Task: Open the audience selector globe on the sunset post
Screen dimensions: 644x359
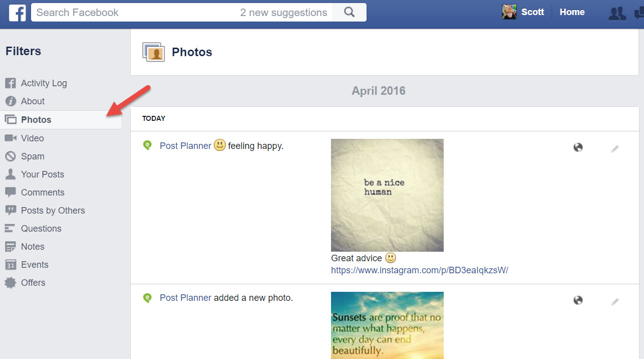Action: pyautogui.click(x=578, y=300)
